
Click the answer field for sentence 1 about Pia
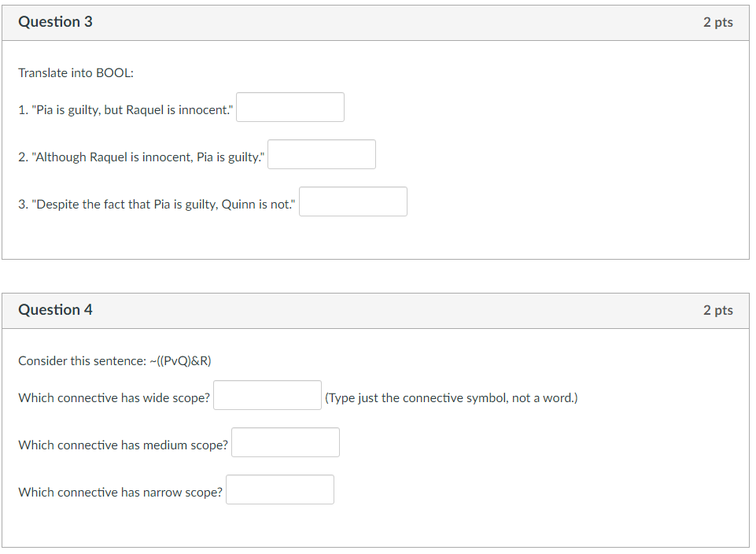[289, 107]
